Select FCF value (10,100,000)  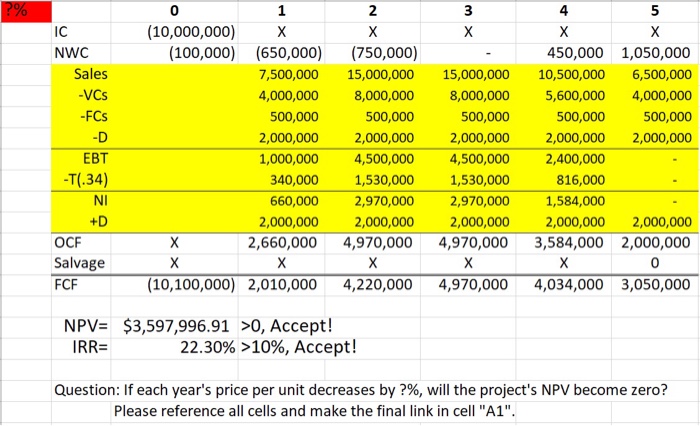click(191, 284)
